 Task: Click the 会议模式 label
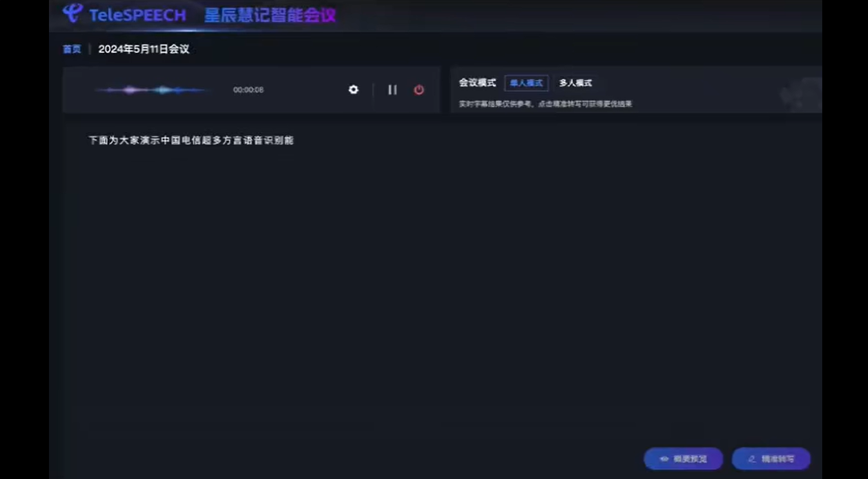coord(477,83)
